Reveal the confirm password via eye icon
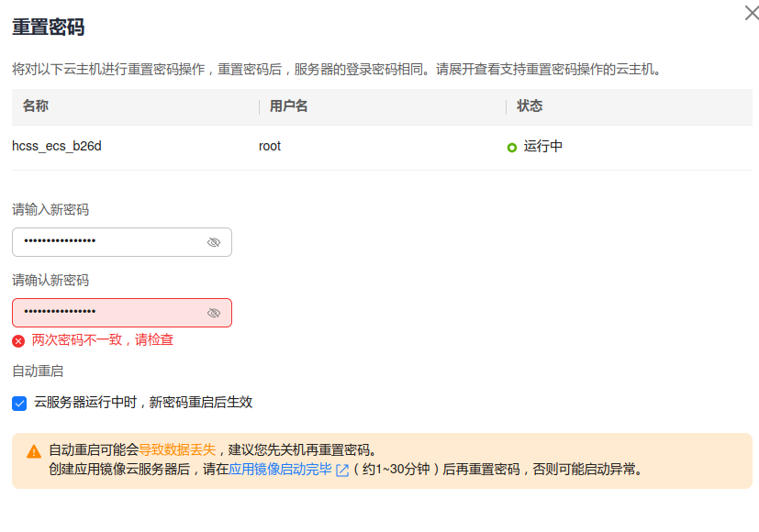Image resolution: width=759 pixels, height=532 pixels. [x=214, y=313]
